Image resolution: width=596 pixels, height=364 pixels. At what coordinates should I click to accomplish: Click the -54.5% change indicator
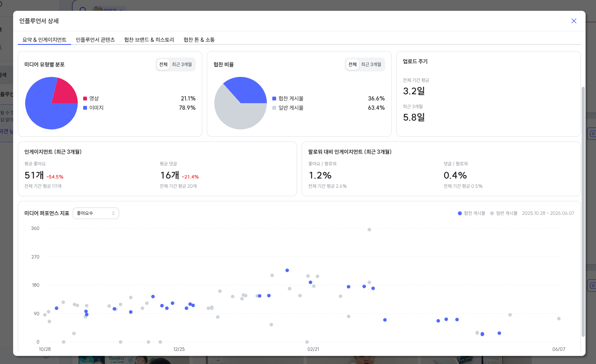pyautogui.click(x=55, y=177)
